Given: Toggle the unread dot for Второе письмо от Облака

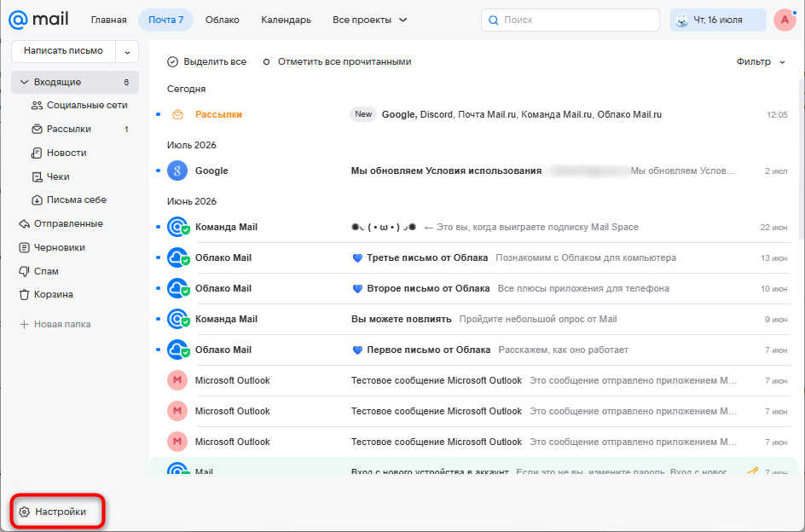Looking at the screenshot, I should 158,289.
